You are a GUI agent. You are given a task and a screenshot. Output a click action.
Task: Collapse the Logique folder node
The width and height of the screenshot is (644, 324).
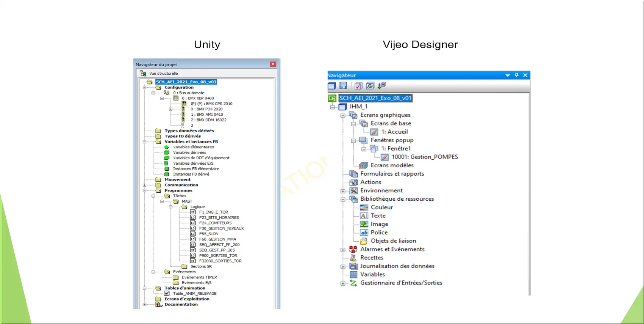tap(170, 207)
